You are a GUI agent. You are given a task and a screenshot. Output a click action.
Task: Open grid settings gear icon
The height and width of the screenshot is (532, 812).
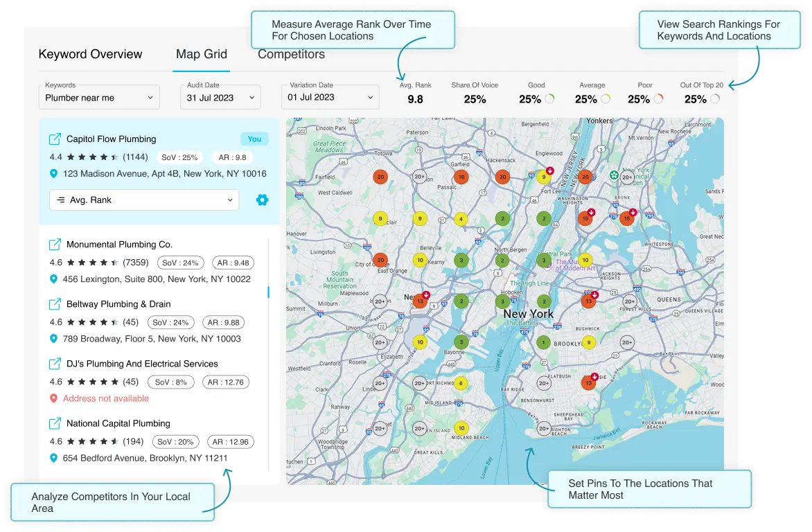pyautogui.click(x=262, y=200)
